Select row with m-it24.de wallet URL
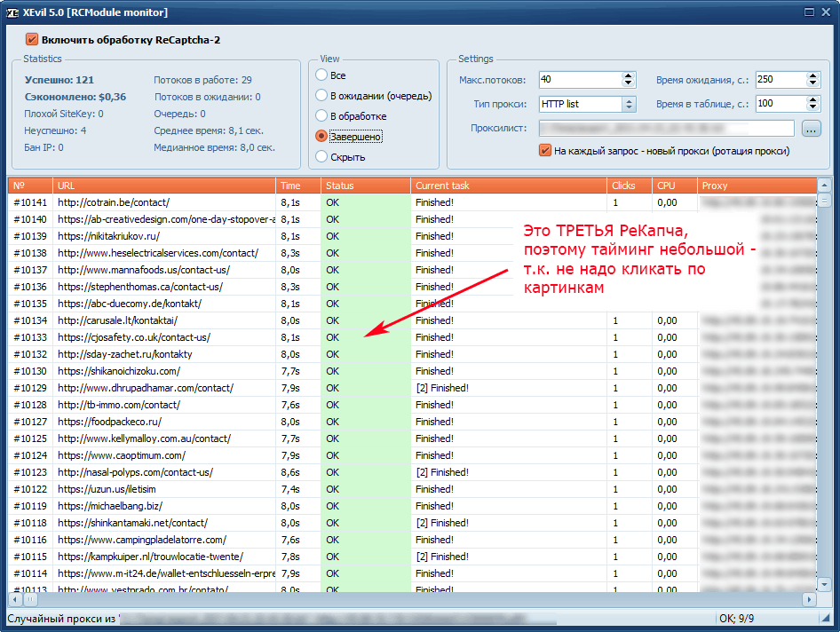 413,573
